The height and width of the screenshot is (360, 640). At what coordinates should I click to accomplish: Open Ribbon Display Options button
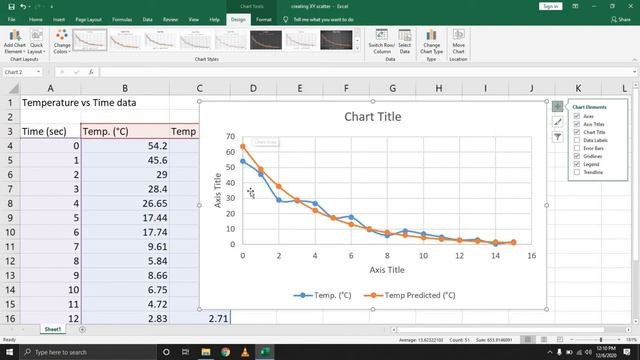click(575, 7)
